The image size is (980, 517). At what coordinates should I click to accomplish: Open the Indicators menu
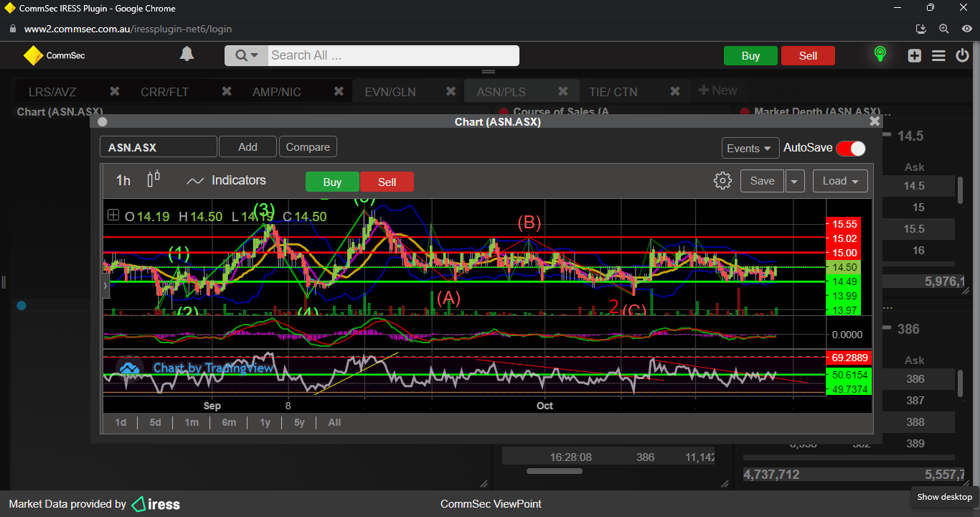coord(226,181)
